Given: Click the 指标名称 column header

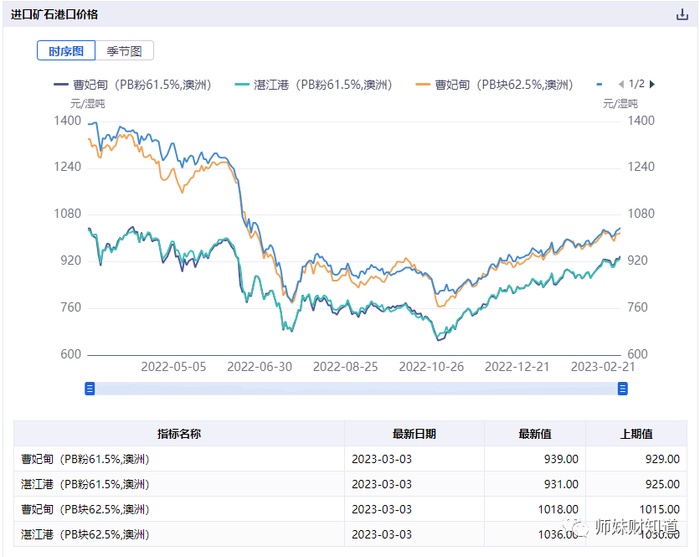Looking at the screenshot, I should coord(179,434).
